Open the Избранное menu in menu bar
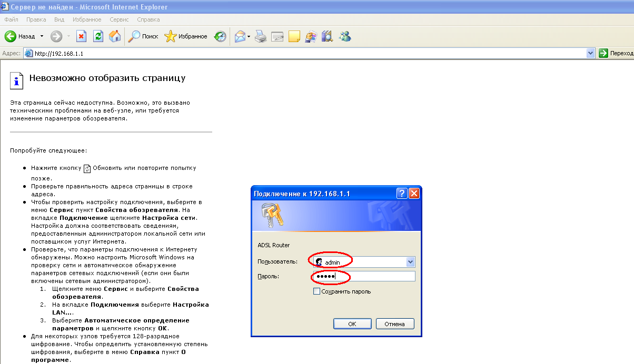The width and height of the screenshot is (634, 364). [x=87, y=19]
